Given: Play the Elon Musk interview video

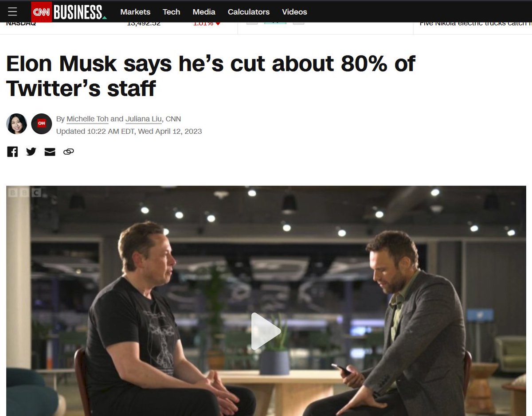Looking at the screenshot, I should click(266, 331).
